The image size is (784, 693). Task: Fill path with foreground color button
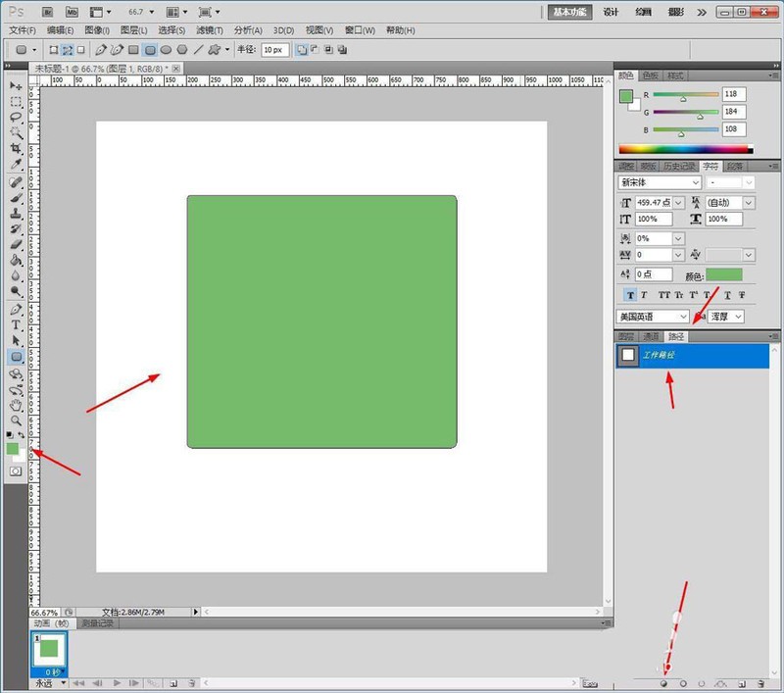(x=664, y=683)
